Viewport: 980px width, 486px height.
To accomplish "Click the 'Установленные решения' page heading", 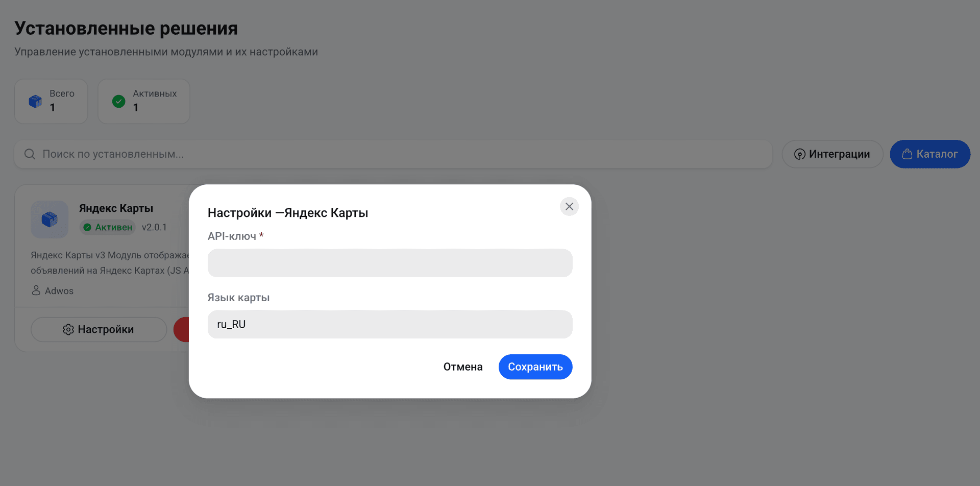I will click(x=126, y=29).
